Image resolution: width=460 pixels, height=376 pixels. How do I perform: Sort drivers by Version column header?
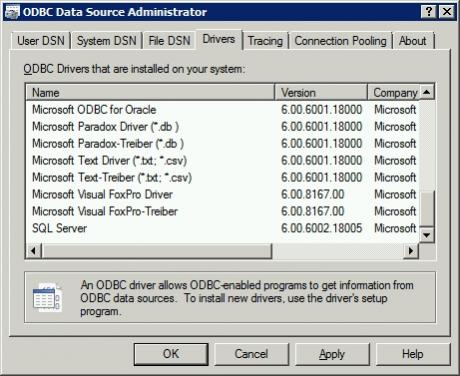321,92
